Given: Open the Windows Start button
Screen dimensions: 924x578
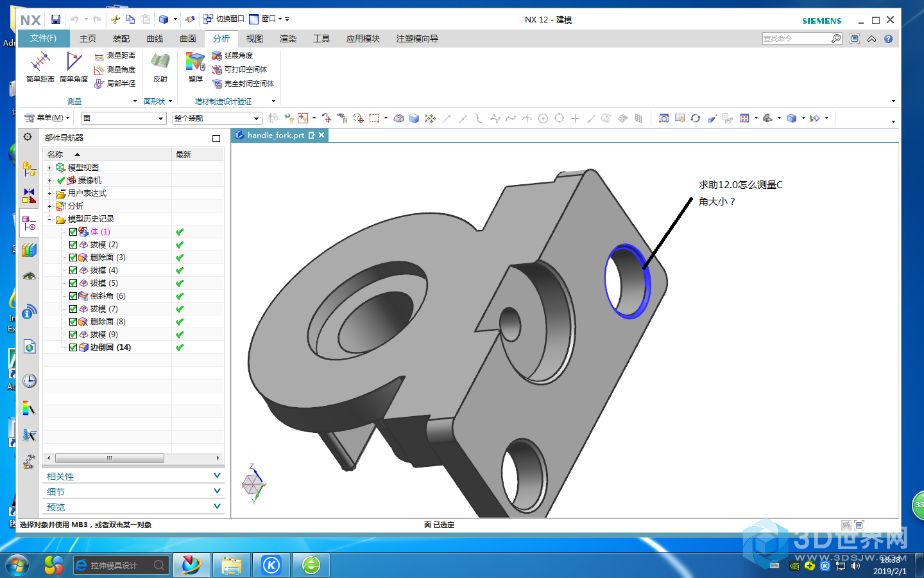Looking at the screenshot, I should coord(17,565).
